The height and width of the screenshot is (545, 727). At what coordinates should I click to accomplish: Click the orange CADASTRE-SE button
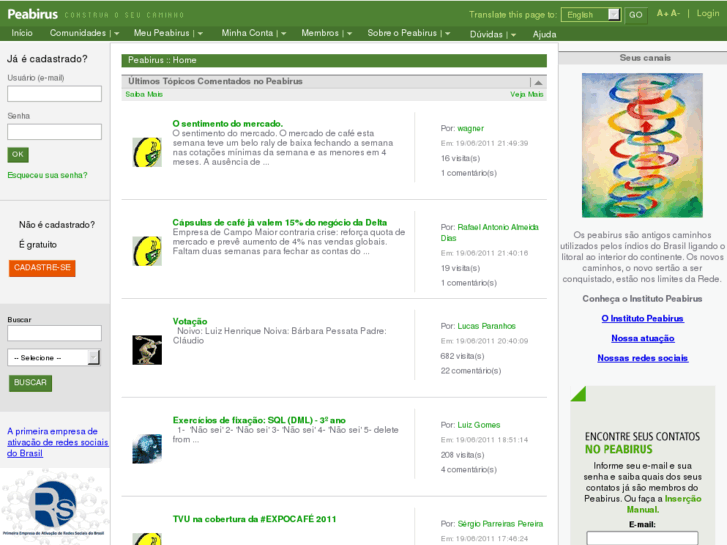pos(42,268)
